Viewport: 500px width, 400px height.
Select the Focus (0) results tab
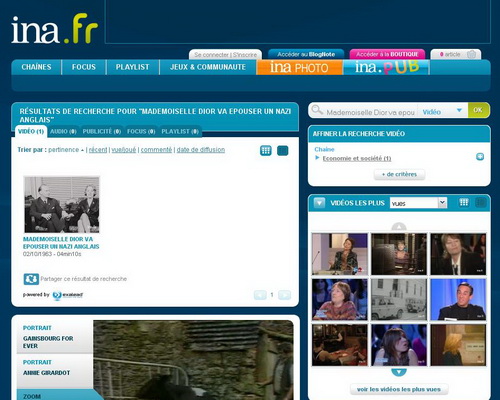click(x=141, y=131)
